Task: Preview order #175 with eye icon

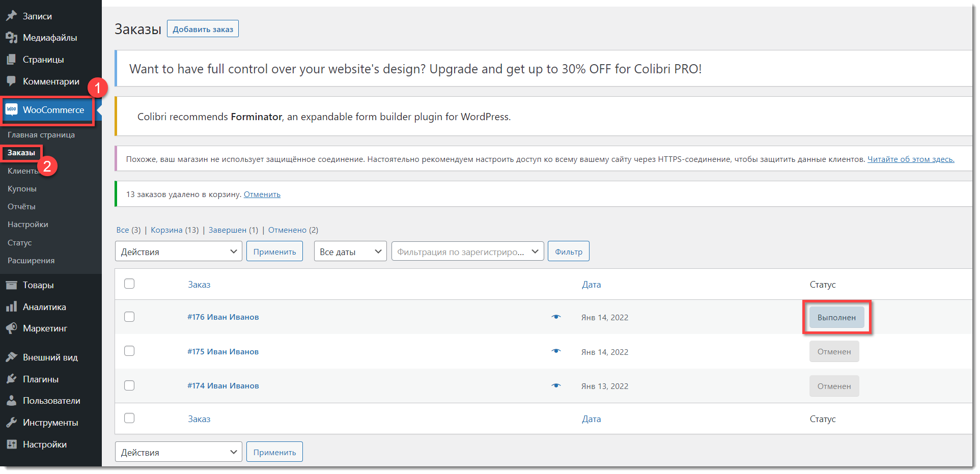Action: 556,351
